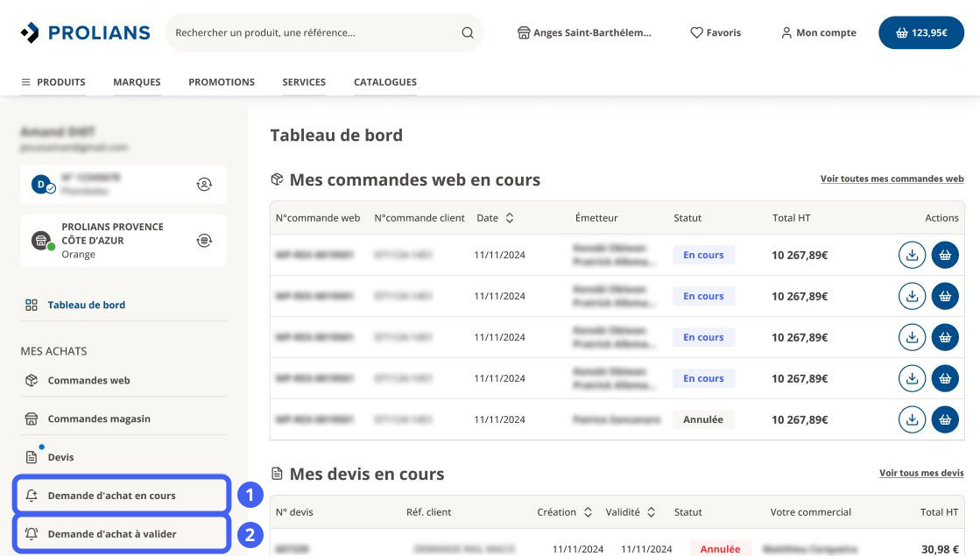Image resolution: width=980 pixels, height=556 pixels.
Task: Click the N° devis column header
Action: 294,512
